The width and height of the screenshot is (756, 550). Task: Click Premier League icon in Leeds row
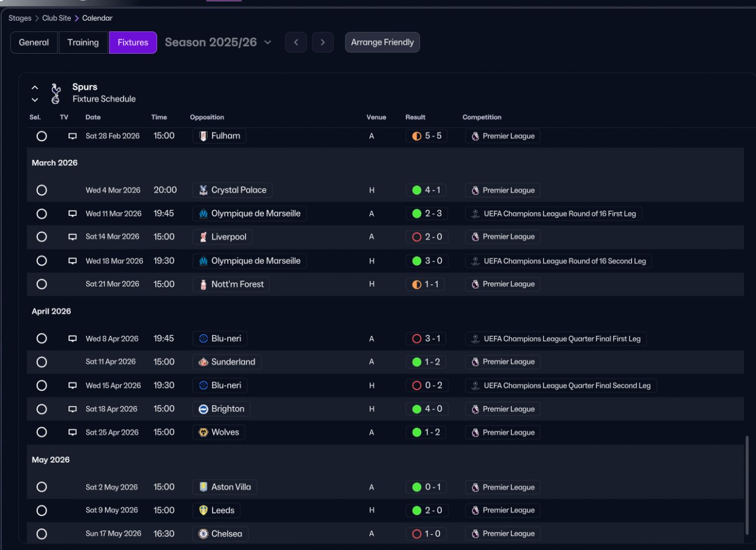tap(475, 510)
